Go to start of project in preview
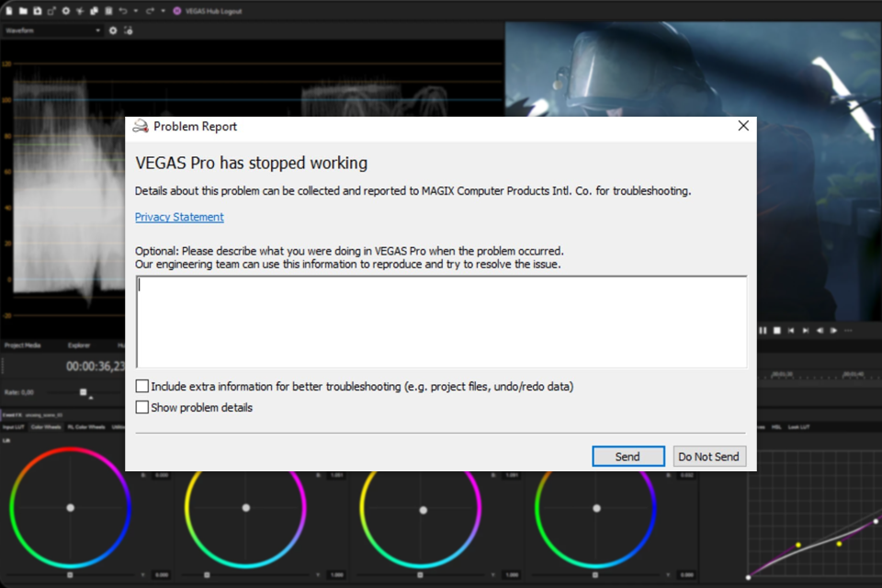Viewport: 882px width, 588px height. 791,331
